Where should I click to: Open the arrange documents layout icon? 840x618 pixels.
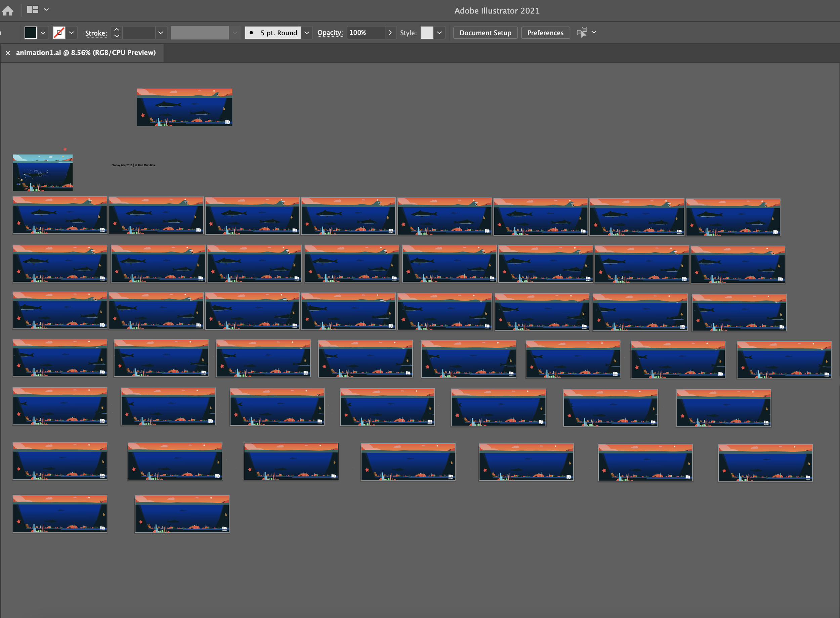(x=33, y=10)
